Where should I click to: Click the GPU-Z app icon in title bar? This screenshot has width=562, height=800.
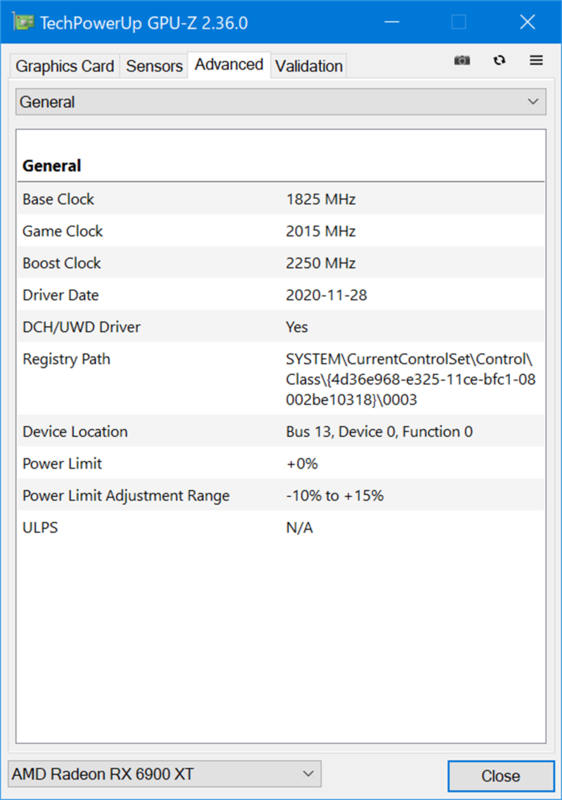tap(23, 22)
